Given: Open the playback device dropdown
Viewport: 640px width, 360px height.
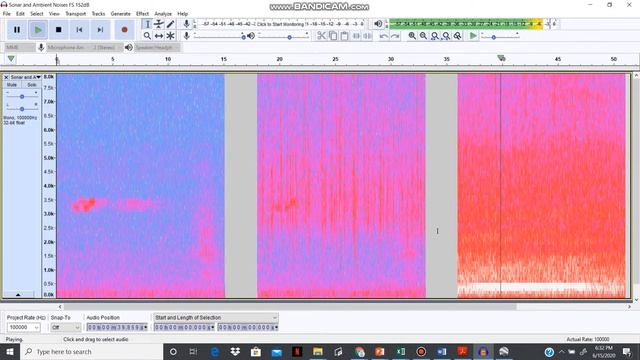Looking at the screenshot, I should click(157, 47).
